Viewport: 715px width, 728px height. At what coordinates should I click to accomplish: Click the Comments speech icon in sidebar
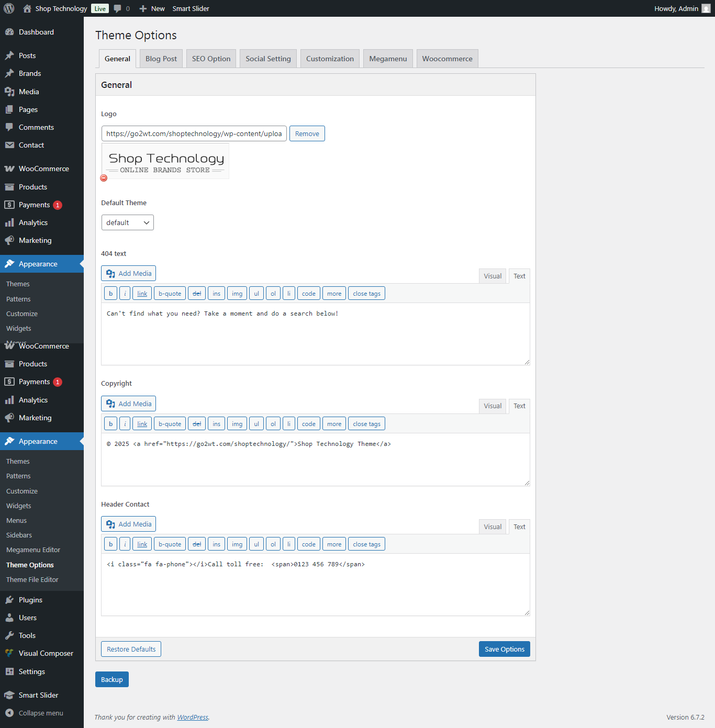tap(9, 127)
